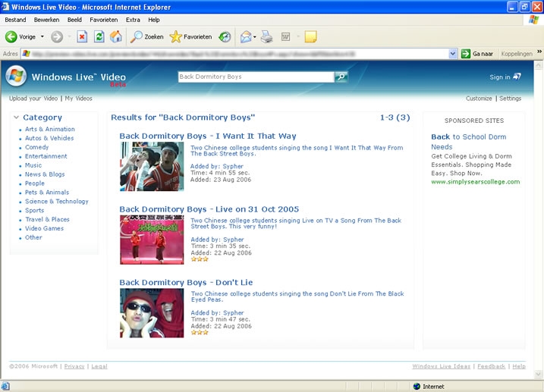Select the Comedy category
The width and height of the screenshot is (544, 392).
coord(36,147)
